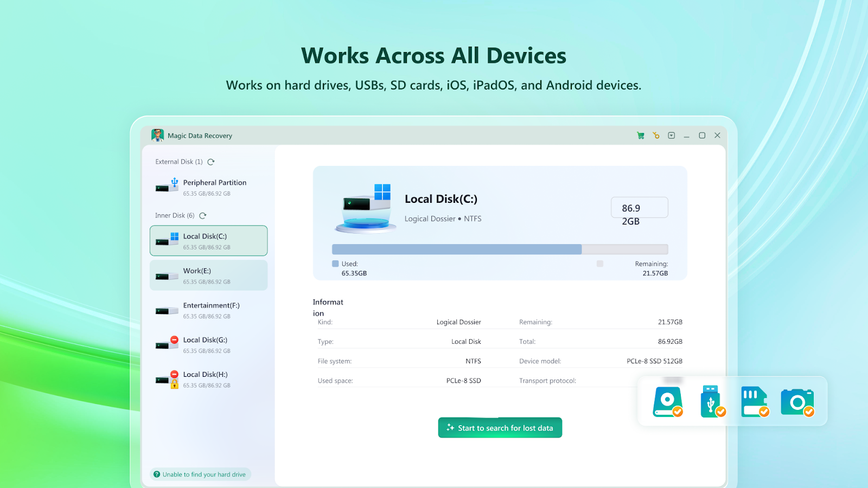Click the camera device icon
The height and width of the screenshot is (488, 868).
point(797,402)
